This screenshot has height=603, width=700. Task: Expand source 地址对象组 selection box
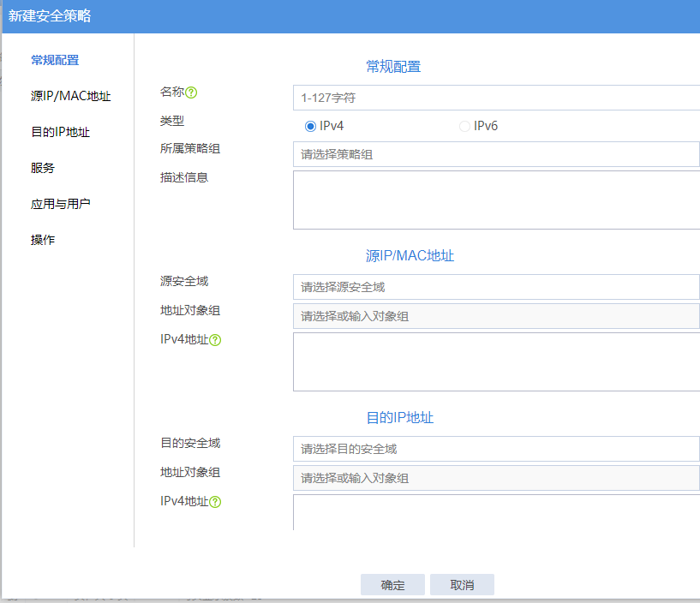pos(496,316)
